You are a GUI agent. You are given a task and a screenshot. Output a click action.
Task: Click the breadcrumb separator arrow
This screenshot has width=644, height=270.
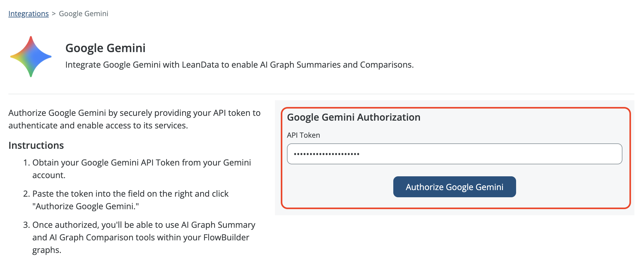[x=54, y=14]
